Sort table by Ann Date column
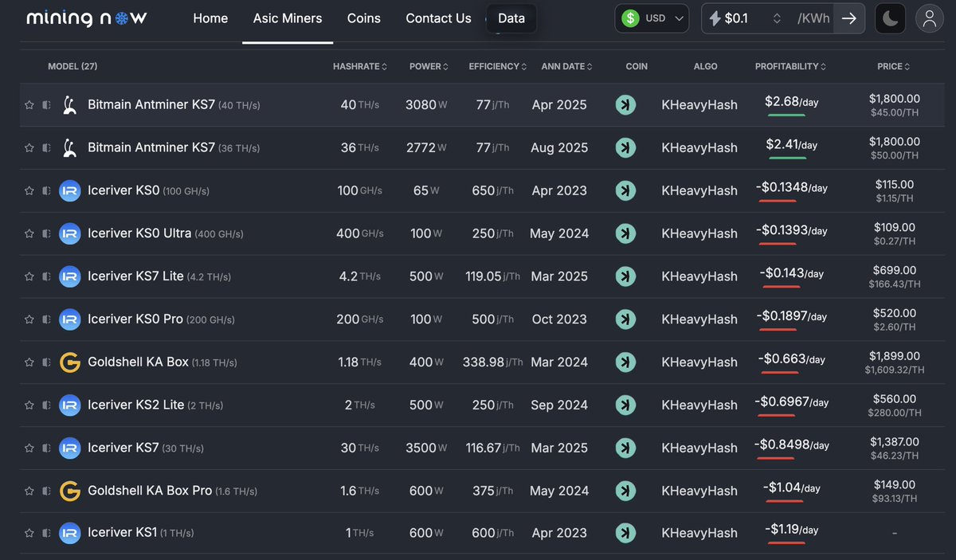The image size is (956, 560). pos(566,66)
